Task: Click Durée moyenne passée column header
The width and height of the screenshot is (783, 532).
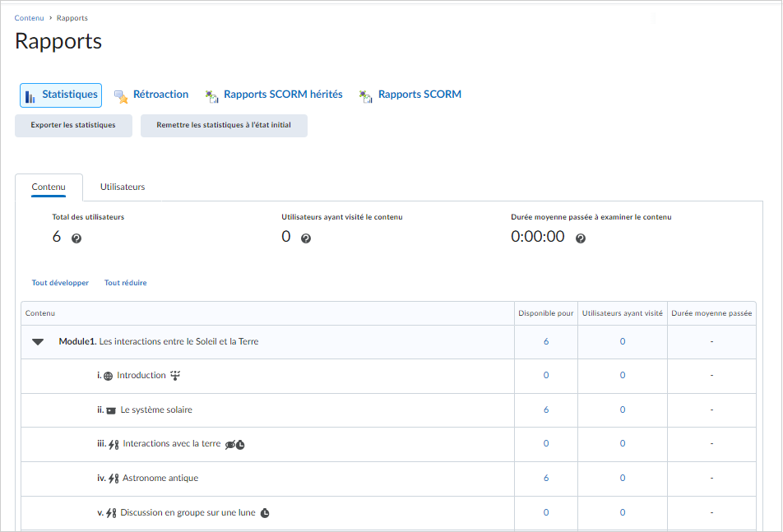Action: (x=711, y=313)
